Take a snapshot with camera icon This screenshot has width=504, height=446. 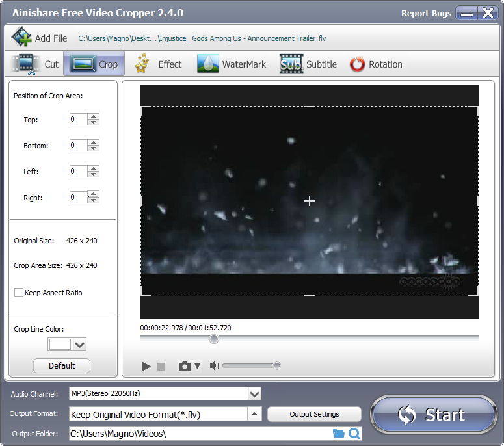click(x=185, y=366)
